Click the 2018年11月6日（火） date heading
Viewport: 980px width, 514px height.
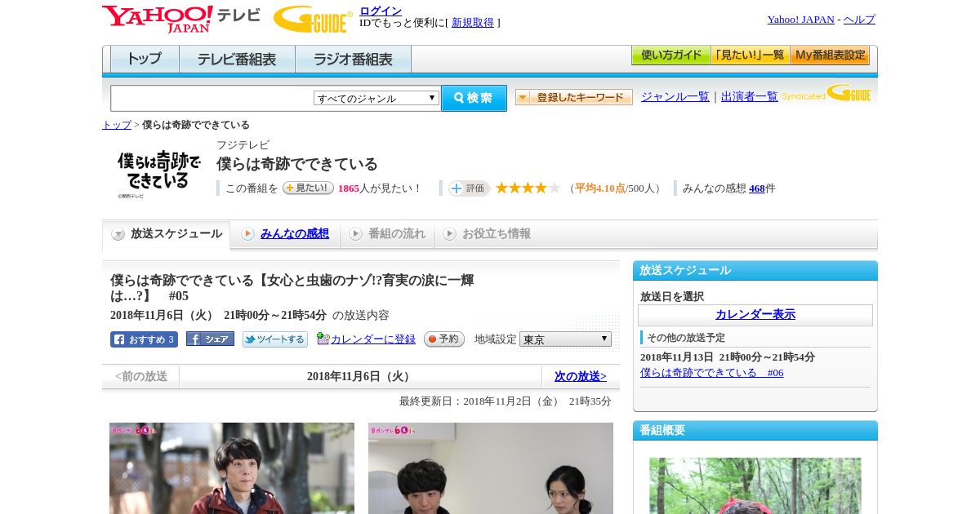(x=360, y=377)
